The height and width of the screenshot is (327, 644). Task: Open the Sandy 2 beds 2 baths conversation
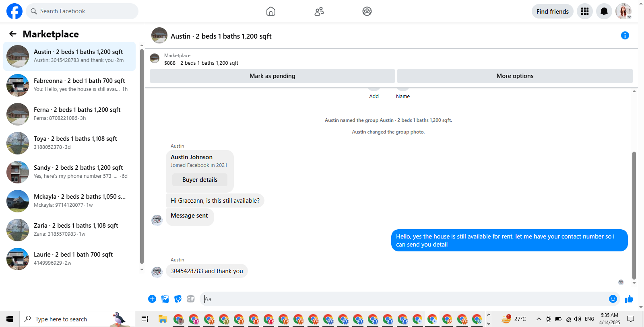69,172
